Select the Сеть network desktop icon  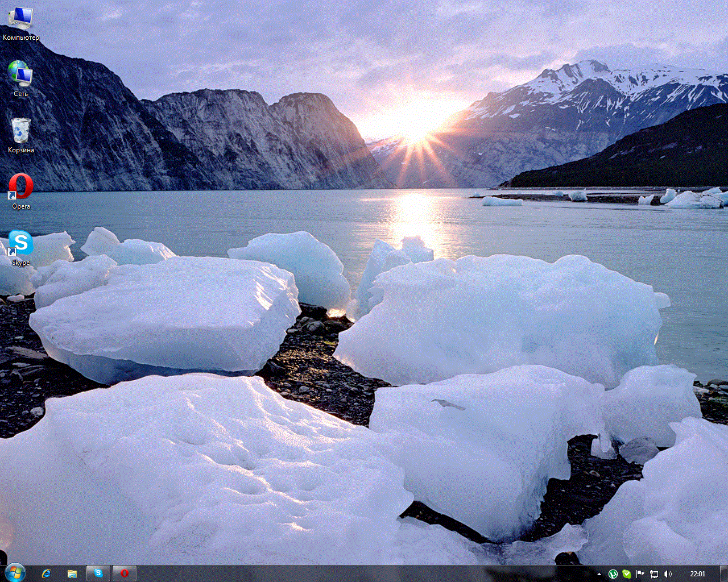click(20, 75)
